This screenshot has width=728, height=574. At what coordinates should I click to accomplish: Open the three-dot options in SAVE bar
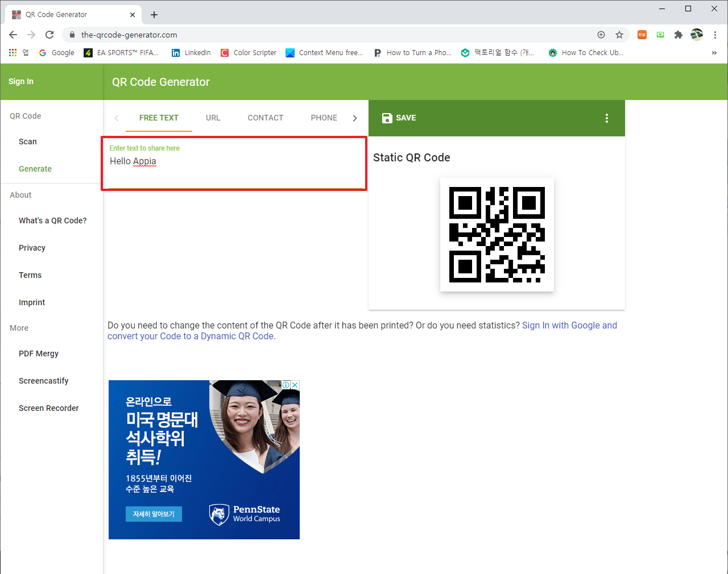point(607,118)
